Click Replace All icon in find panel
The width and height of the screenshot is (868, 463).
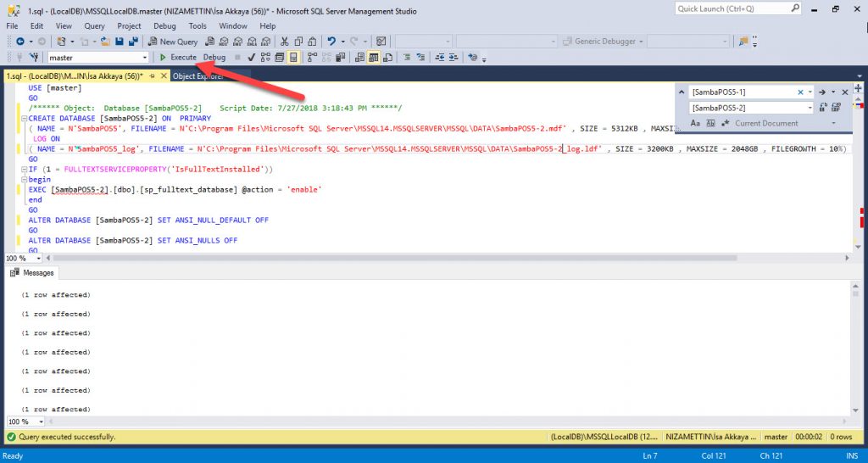tap(837, 107)
